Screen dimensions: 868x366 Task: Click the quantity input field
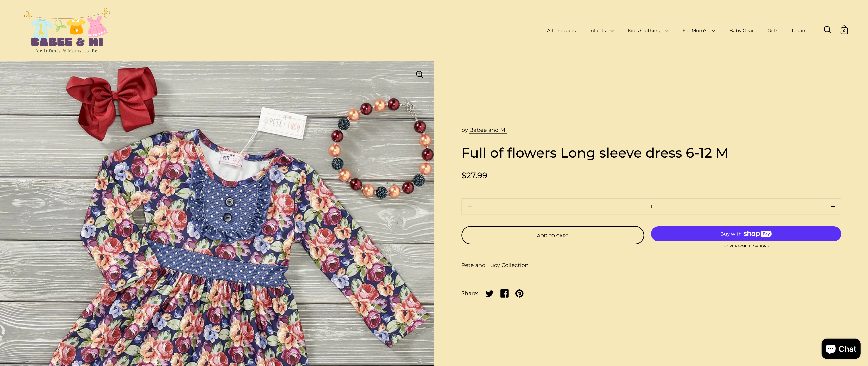coord(651,207)
